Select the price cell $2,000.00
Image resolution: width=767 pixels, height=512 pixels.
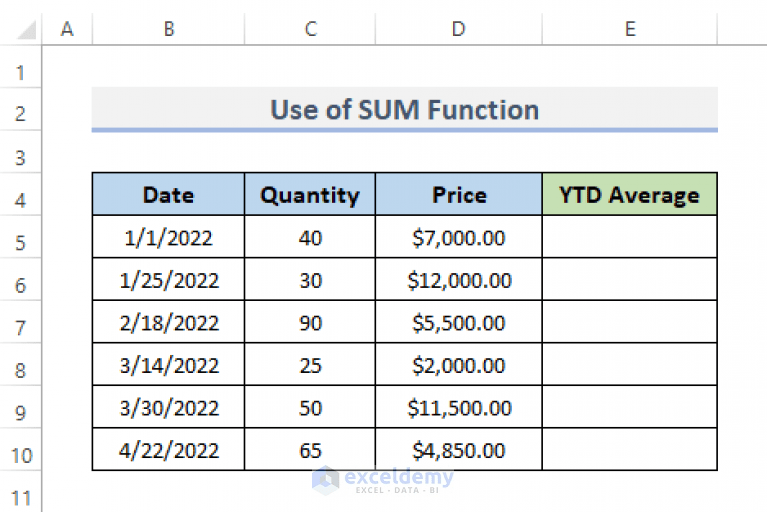coord(459,364)
